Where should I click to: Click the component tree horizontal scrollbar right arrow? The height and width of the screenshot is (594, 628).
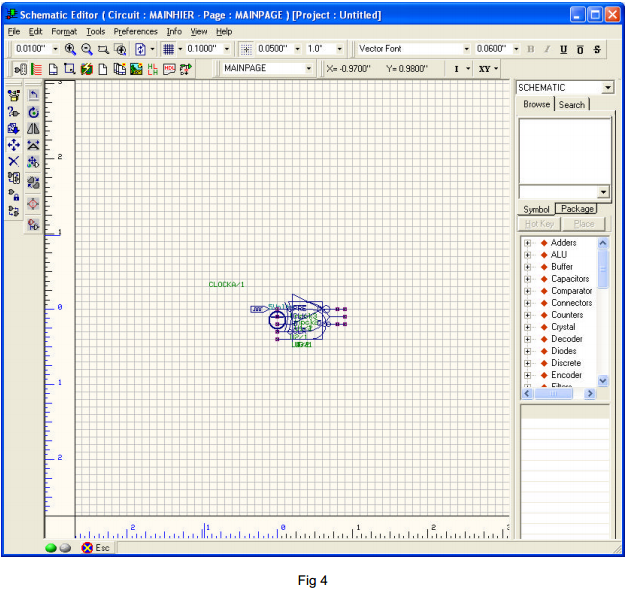click(589, 394)
